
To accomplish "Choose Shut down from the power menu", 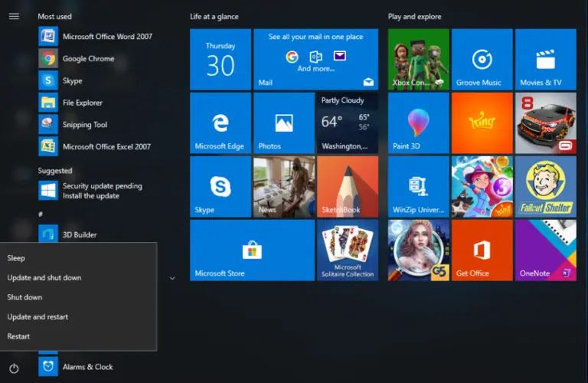I will (x=78, y=297).
